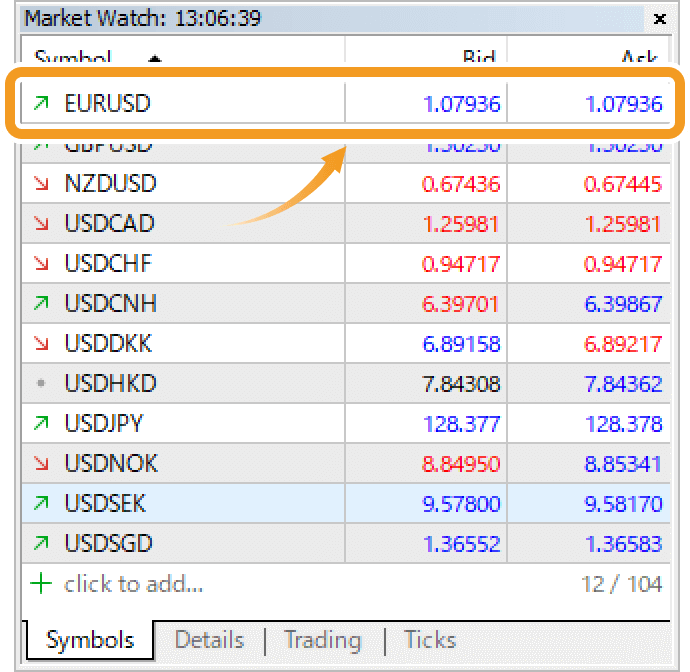Image resolution: width=690 pixels, height=672 pixels.
Task: Click the Market Watch title bar
Action: coord(332,19)
